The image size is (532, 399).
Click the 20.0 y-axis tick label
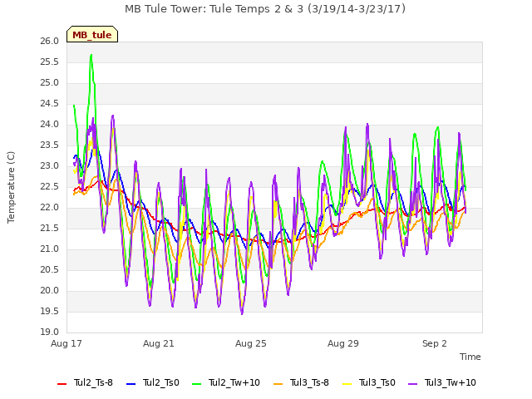pyautogui.click(x=50, y=291)
